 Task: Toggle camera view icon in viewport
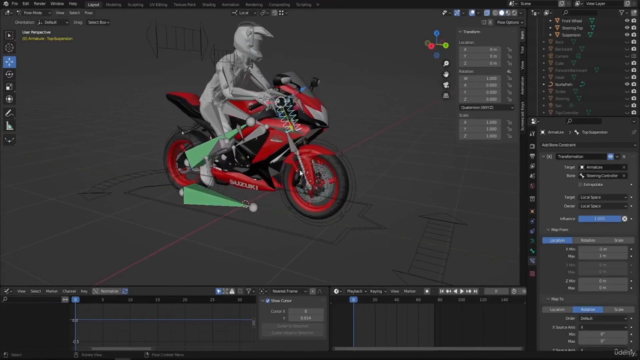point(446,85)
